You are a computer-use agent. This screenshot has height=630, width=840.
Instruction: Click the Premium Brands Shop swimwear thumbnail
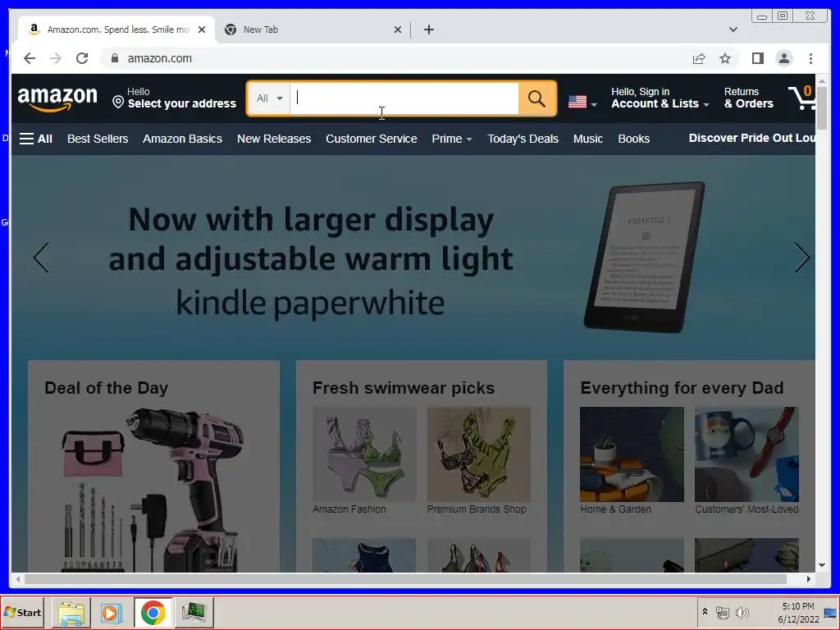pos(479,454)
